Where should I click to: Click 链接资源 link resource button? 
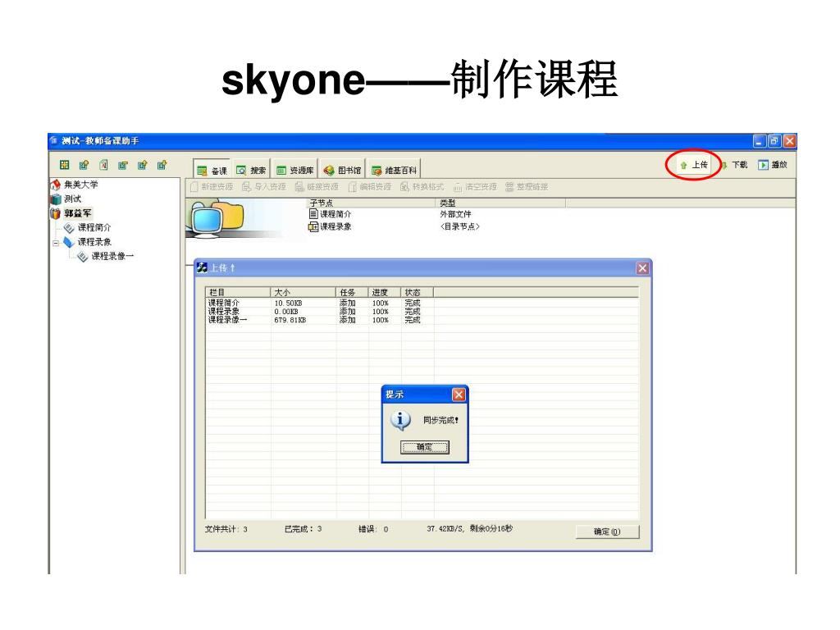click(317, 187)
